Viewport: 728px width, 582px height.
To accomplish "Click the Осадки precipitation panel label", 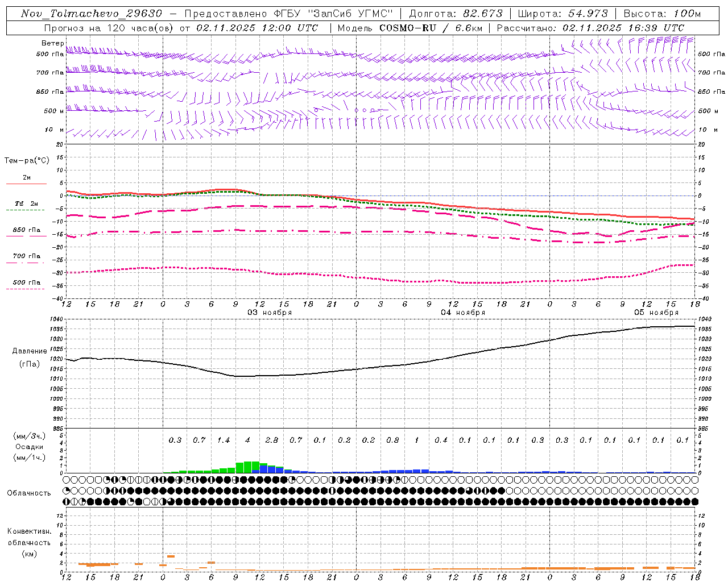I will pyautogui.click(x=29, y=447).
